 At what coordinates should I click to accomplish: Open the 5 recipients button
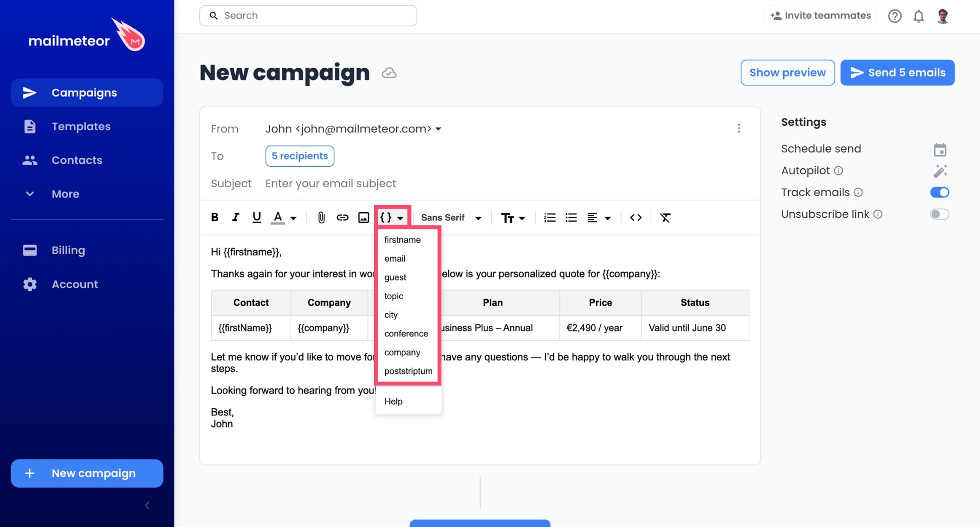tap(300, 156)
